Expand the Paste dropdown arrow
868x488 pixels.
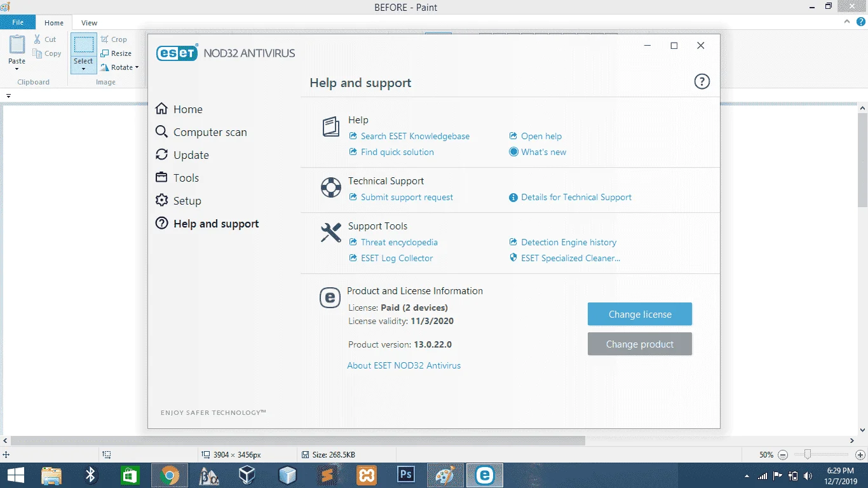17,67
